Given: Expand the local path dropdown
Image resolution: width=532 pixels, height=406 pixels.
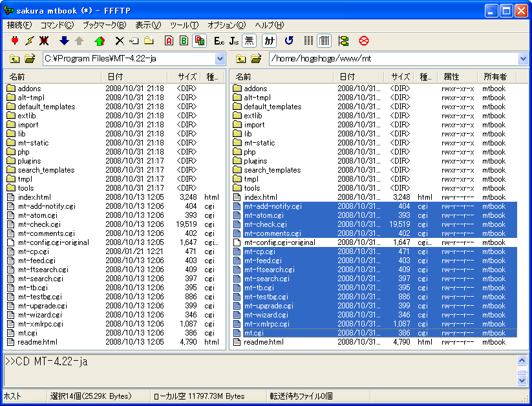Looking at the screenshot, I should (x=220, y=59).
